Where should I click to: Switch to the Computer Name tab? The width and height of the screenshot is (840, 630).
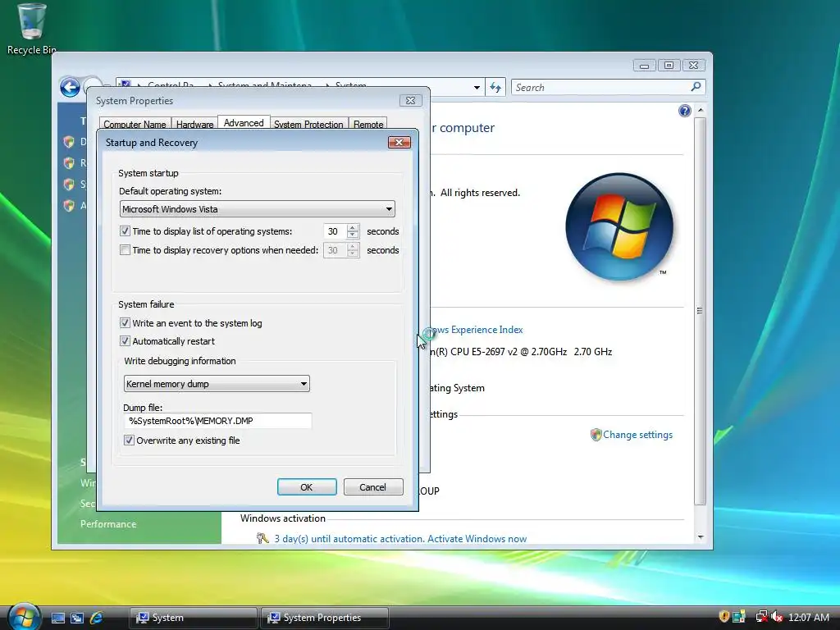pos(135,124)
